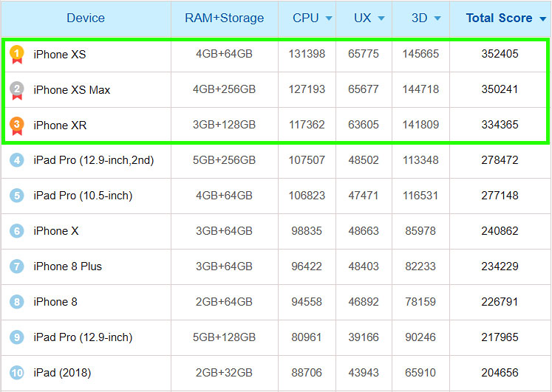Click CPU score 127193
The image size is (552, 392).
point(307,89)
